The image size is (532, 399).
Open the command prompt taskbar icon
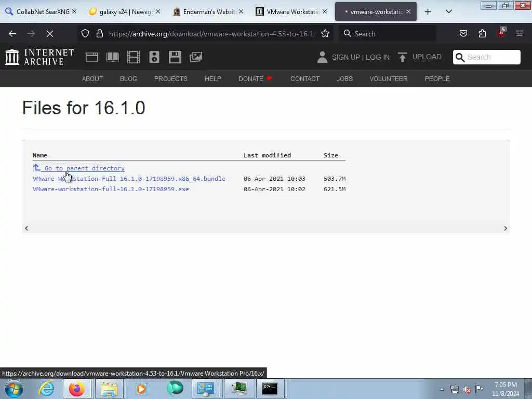[270, 389]
